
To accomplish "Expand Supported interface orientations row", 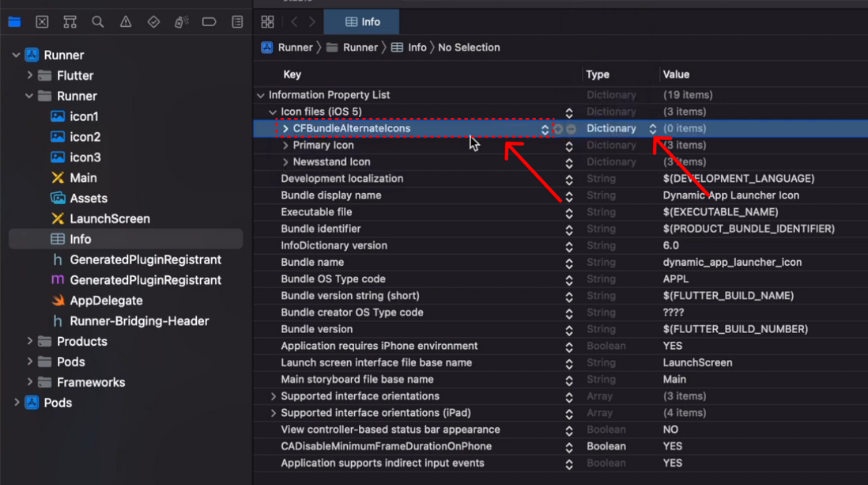I will tap(273, 396).
